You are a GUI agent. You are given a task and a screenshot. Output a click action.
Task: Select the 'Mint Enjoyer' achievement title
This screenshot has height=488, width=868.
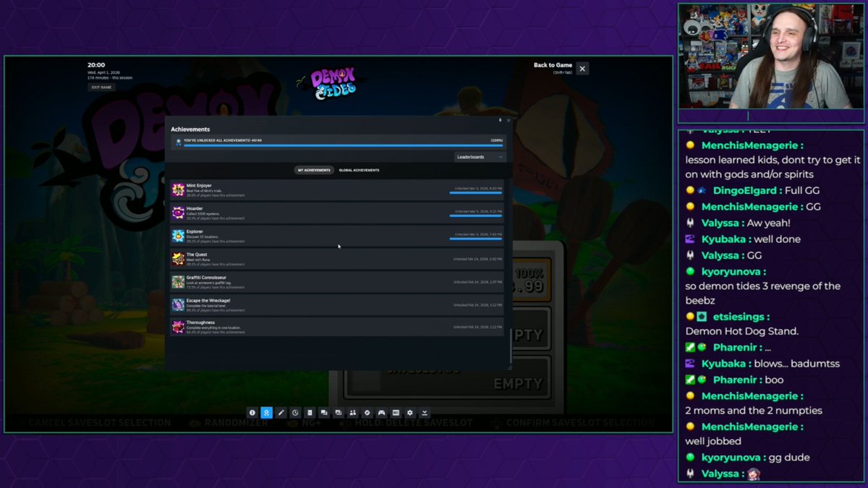tap(199, 186)
